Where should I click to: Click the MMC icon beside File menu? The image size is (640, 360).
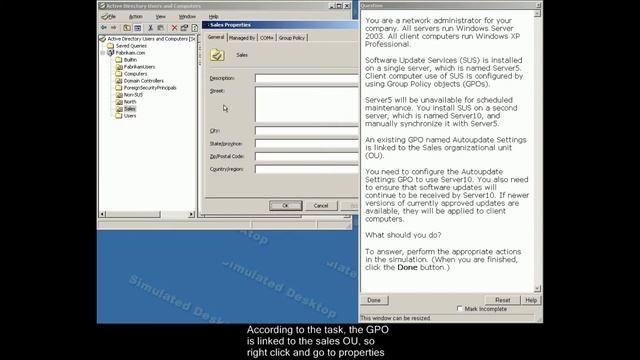click(x=104, y=17)
